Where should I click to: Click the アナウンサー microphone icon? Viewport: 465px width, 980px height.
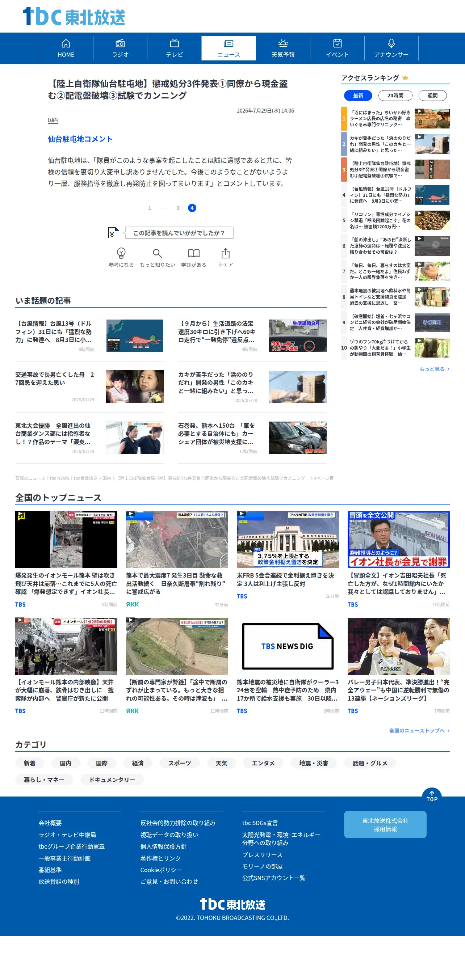[391, 43]
